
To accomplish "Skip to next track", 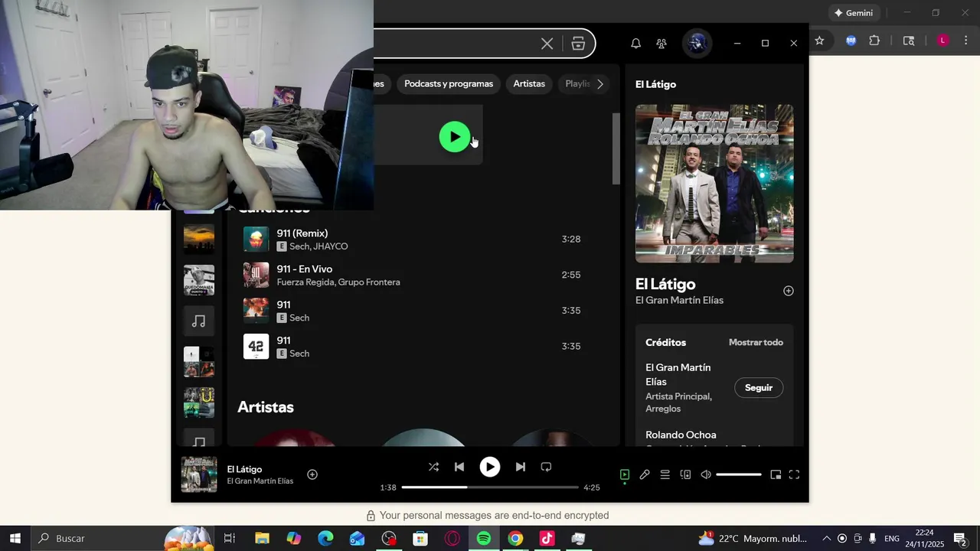I will click(521, 467).
